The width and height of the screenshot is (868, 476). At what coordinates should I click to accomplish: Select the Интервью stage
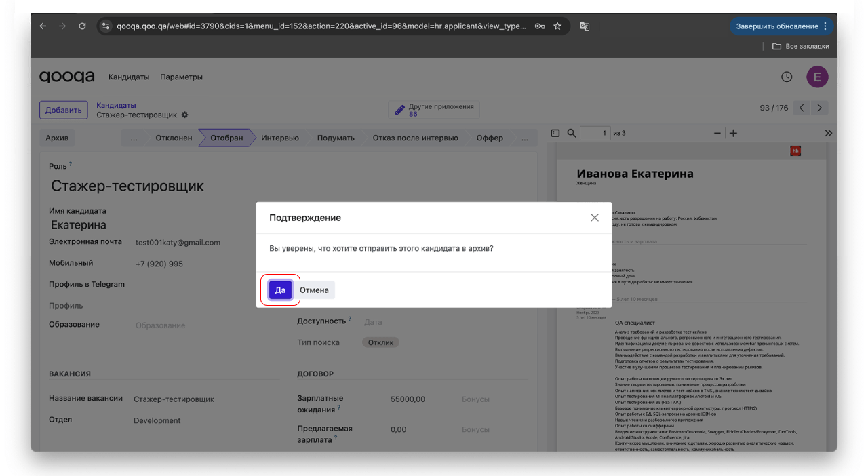pyautogui.click(x=280, y=138)
